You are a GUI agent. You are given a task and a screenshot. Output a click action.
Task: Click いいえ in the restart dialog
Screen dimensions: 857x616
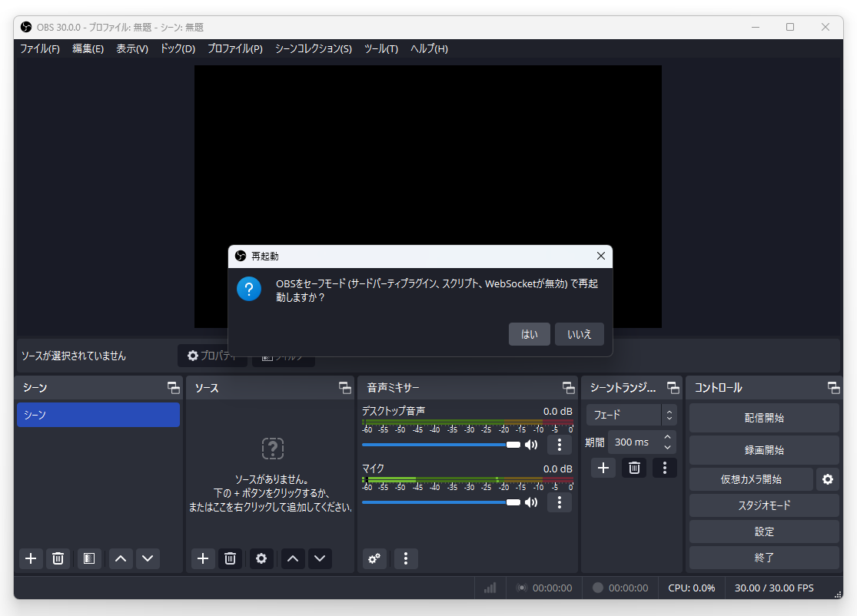coord(580,334)
